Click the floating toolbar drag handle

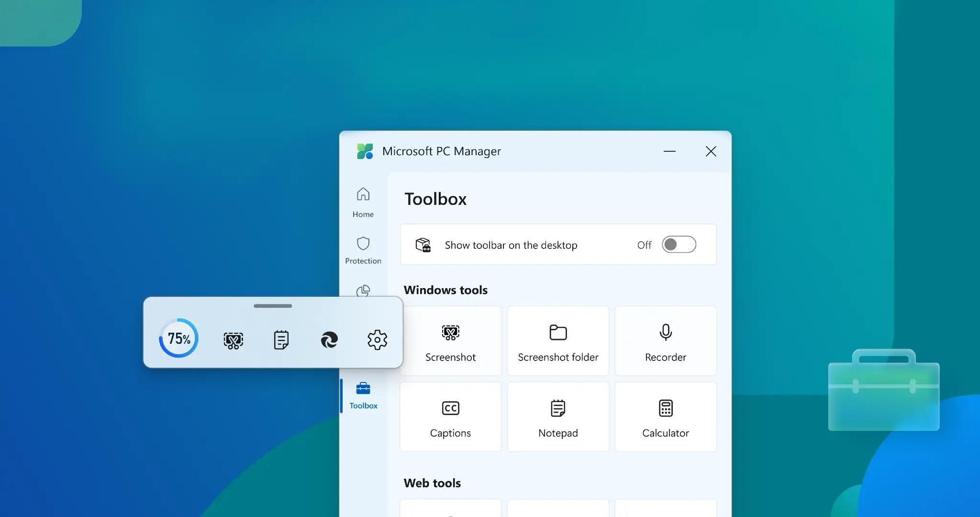point(273,306)
